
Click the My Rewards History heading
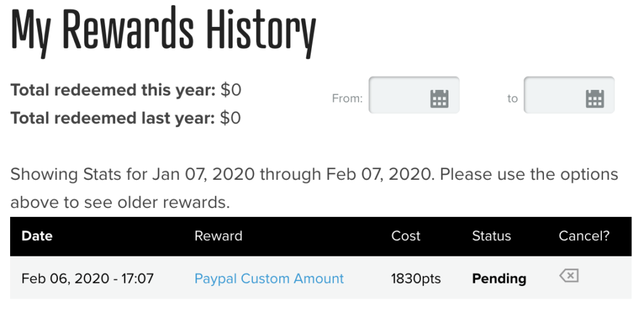click(164, 31)
